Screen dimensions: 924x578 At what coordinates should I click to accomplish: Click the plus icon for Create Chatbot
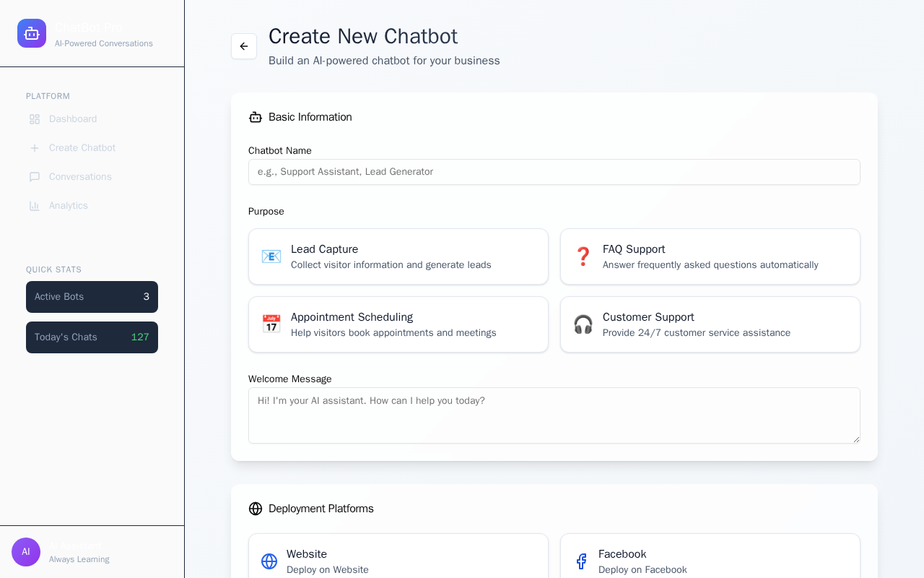[x=35, y=148]
